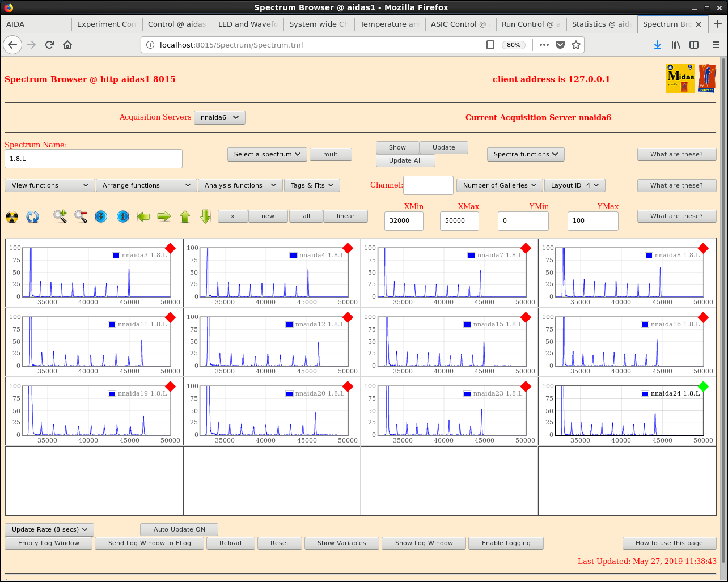Click the TCL powered logo icon

707,78
